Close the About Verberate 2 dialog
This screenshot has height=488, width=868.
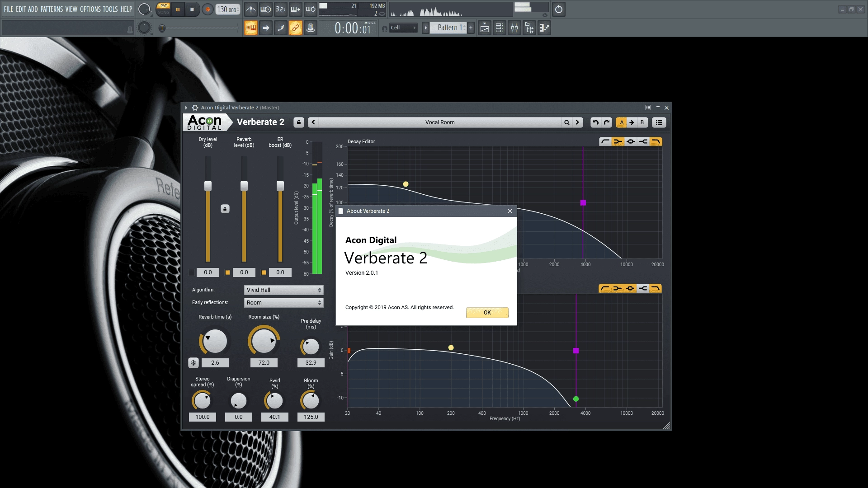510,211
